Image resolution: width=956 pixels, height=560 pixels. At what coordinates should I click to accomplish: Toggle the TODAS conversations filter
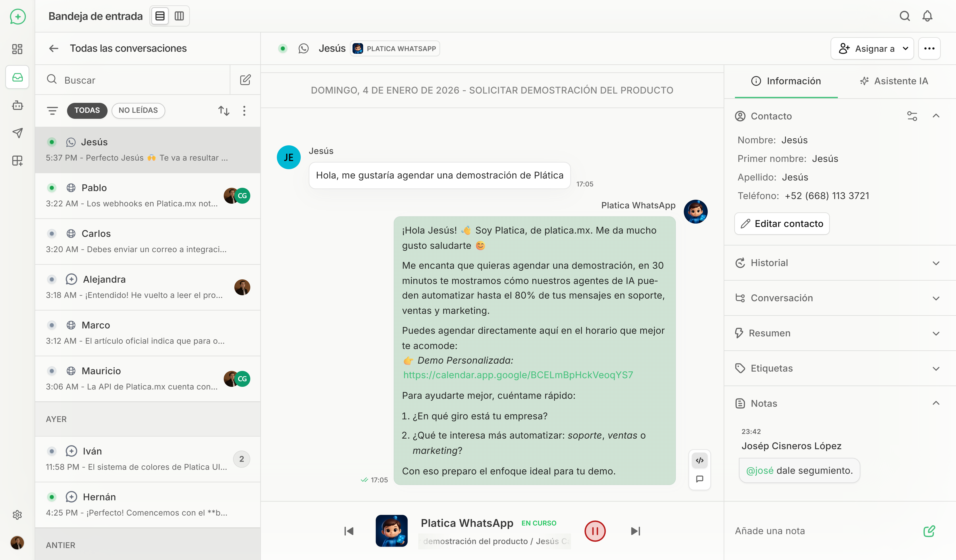87,110
